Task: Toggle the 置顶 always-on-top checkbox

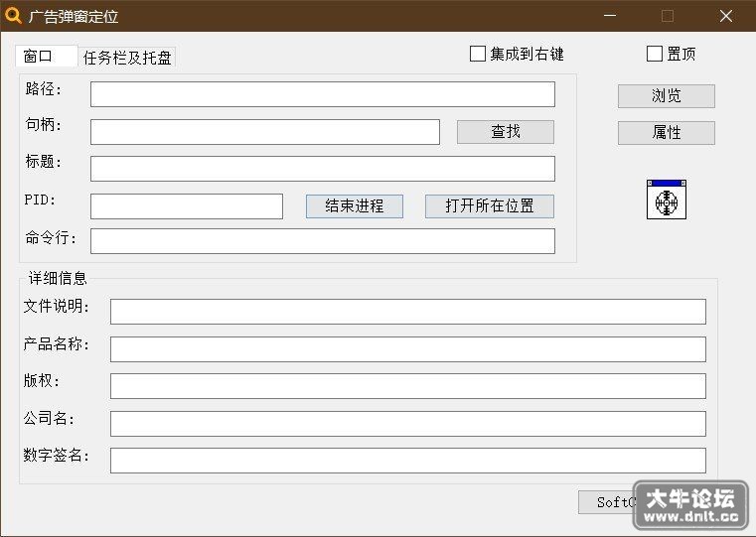Action: [x=655, y=54]
